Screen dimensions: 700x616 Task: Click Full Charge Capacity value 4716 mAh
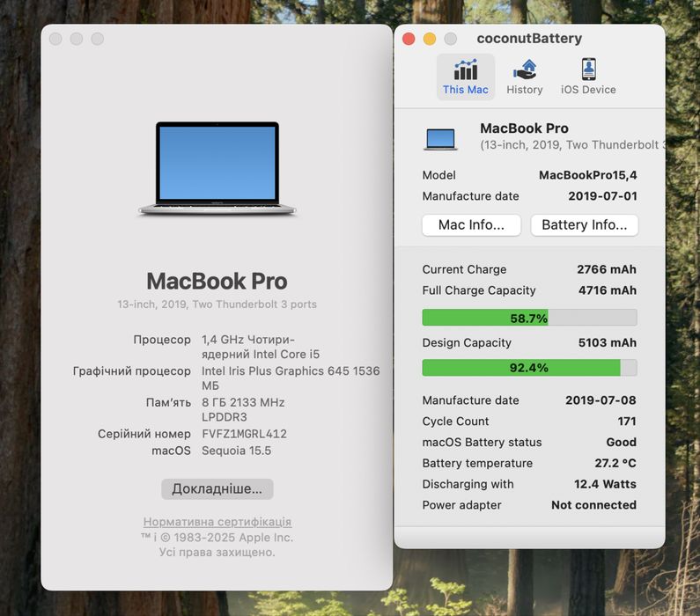point(608,290)
